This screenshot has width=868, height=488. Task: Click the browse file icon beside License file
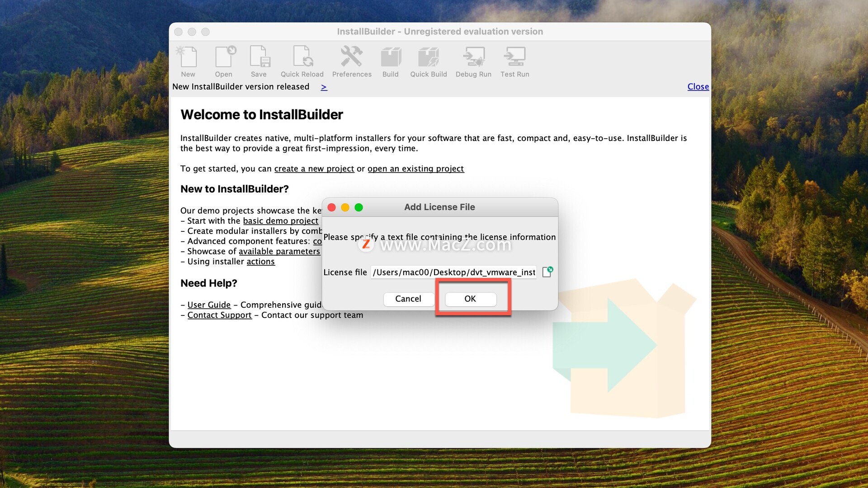(x=547, y=272)
